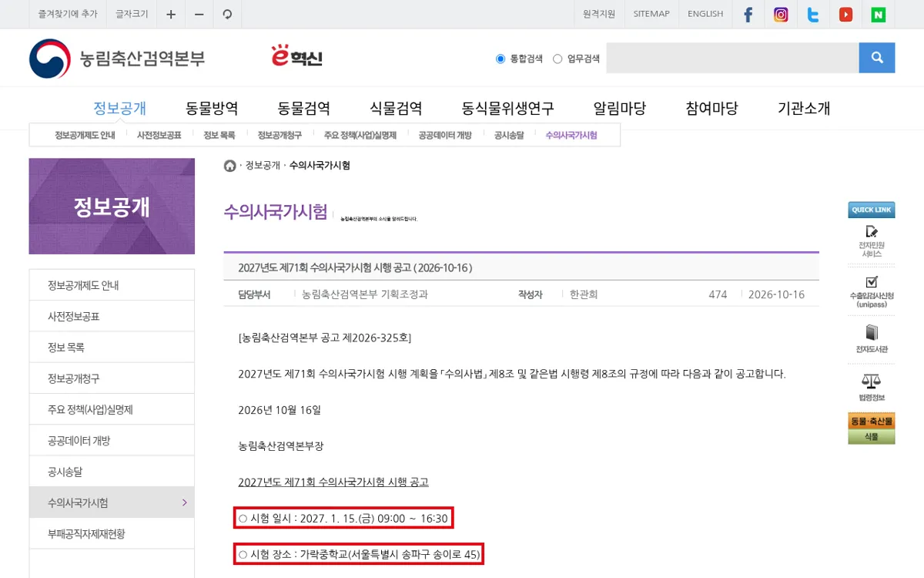The width and height of the screenshot is (924, 578).
Task: Open SITEMAP top link
Action: pos(651,14)
